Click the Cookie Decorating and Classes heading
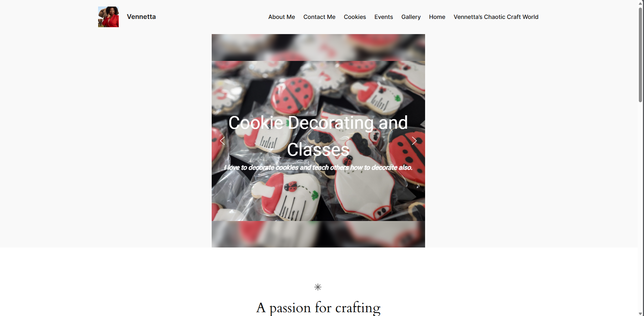Screen dimensions: 644x316 [x=318, y=136]
